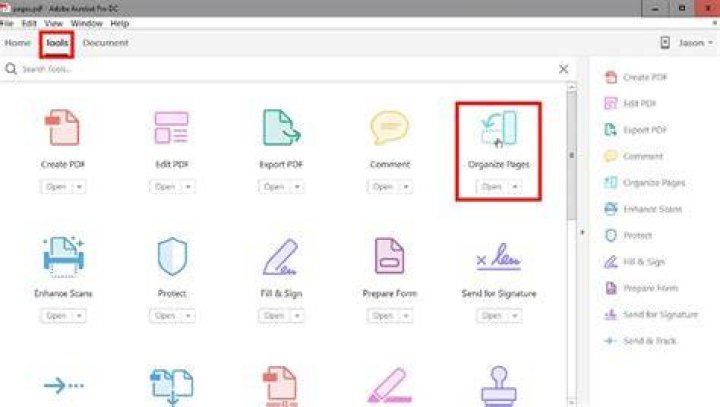The width and height of the screenshot is (720, 407).
Task: Click Open button under Organize Pages
Action: point(492,187)
